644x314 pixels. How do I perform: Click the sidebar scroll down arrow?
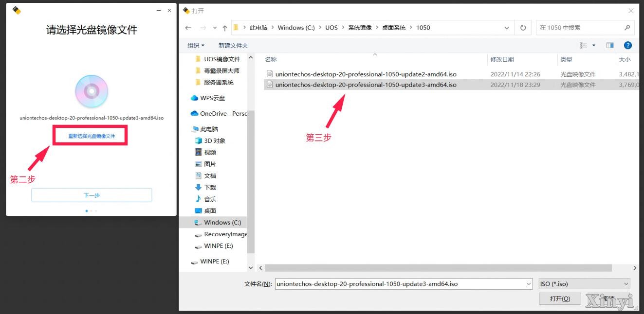coord(251,267)
